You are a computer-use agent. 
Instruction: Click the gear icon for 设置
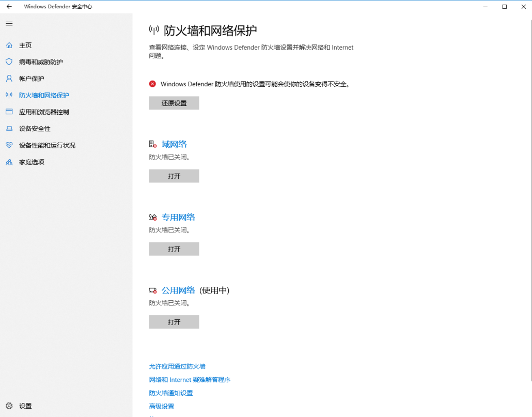9,406
